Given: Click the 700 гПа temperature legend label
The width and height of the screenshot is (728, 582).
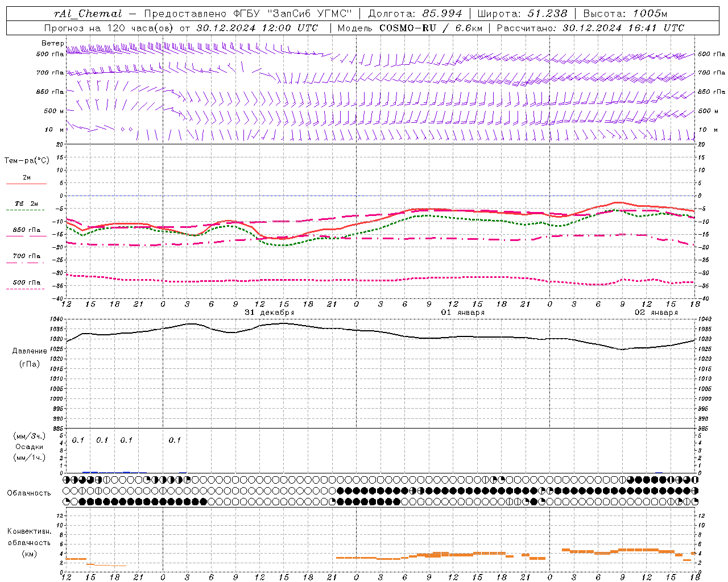Looking at the screenshot, I should [27, 256].
